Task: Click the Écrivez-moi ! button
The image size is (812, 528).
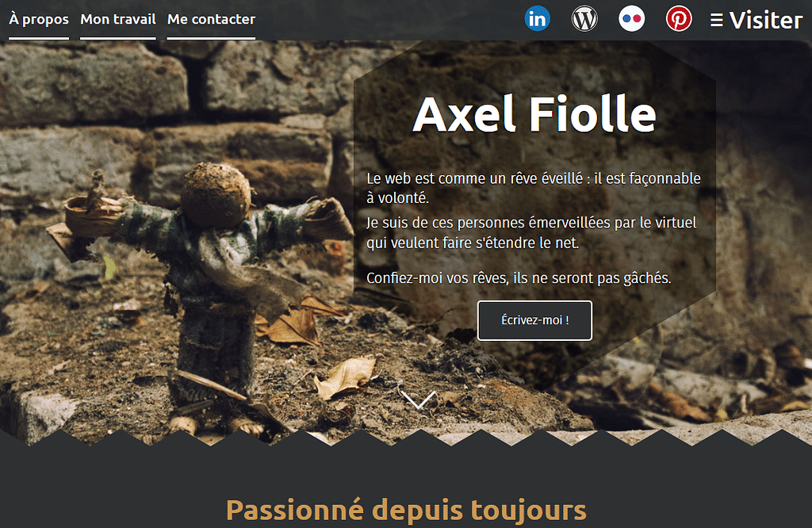Action: 534,320
